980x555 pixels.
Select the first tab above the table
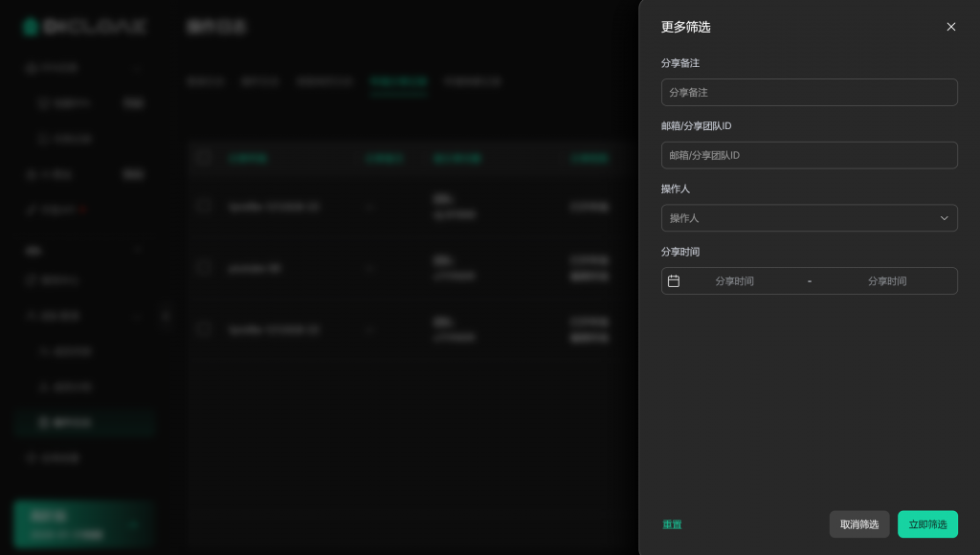205,82
